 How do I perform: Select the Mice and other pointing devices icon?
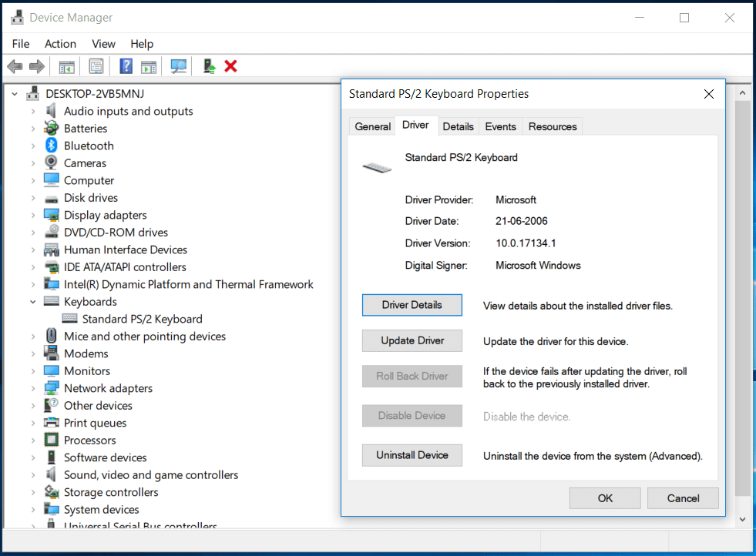[x=51, y=336]
